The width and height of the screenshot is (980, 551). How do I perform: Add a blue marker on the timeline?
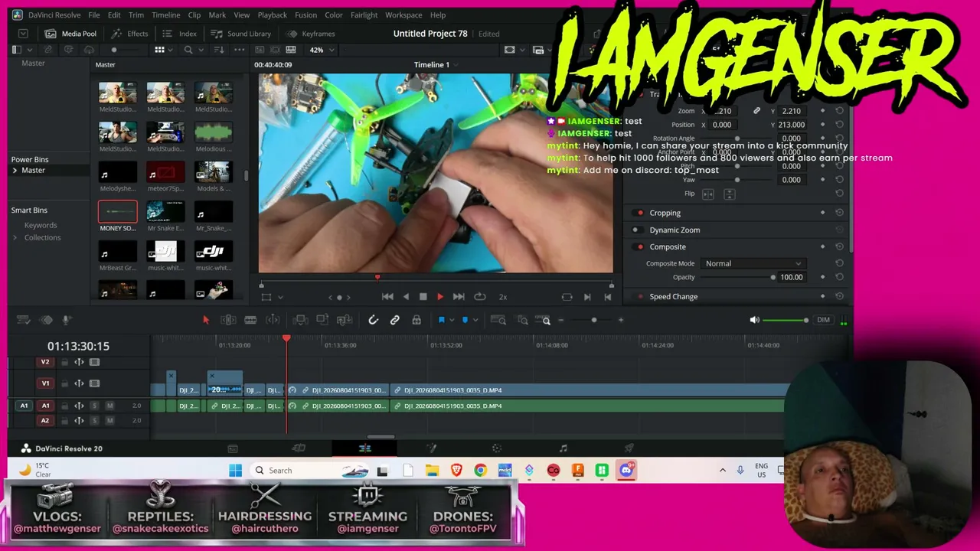click(465, 320)
